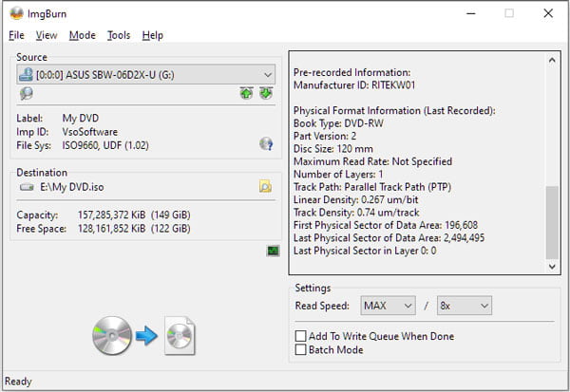Click 'Linear Density: 0.267 um/bit' line

[x=356, y=199]
